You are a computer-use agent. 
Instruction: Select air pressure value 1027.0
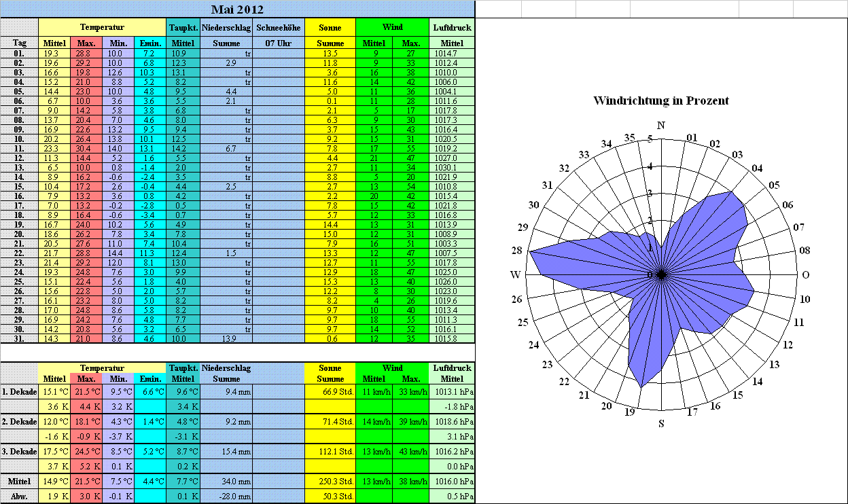452,158
